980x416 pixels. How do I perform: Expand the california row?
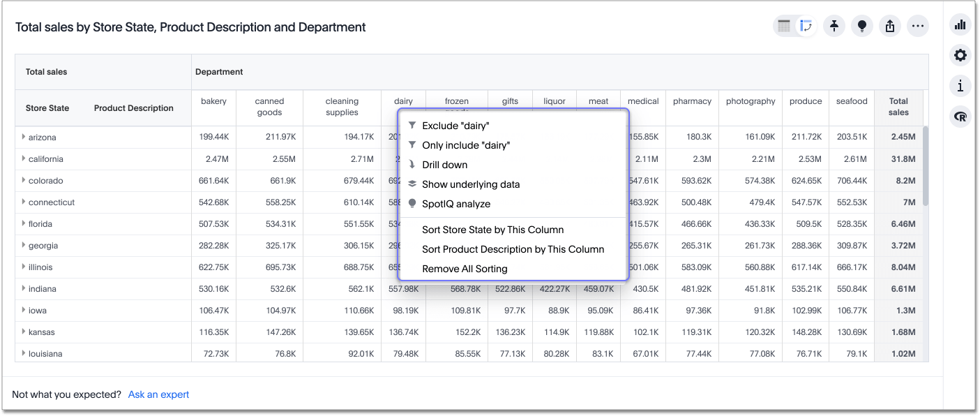tap(22, 158)
